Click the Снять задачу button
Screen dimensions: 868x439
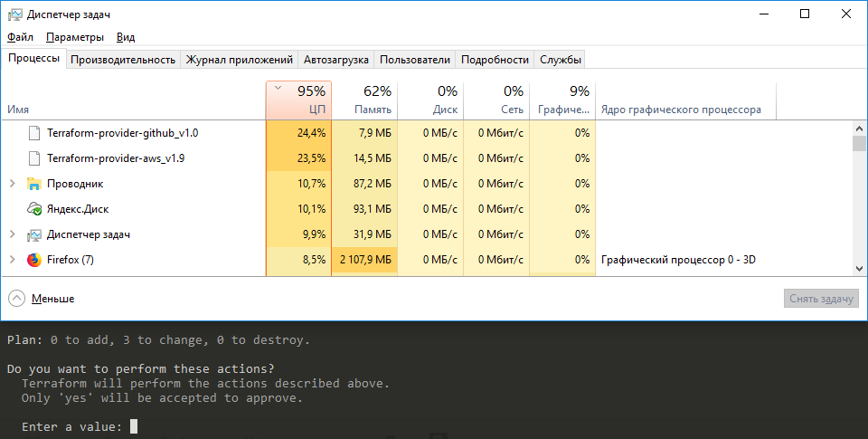pyautogui.click(x=821, y=299)
